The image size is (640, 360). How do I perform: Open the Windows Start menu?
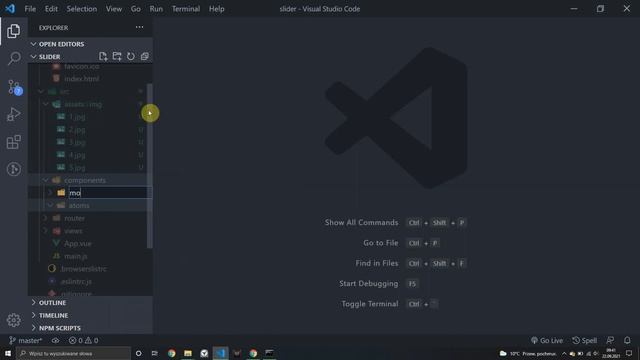pos(8,353)
